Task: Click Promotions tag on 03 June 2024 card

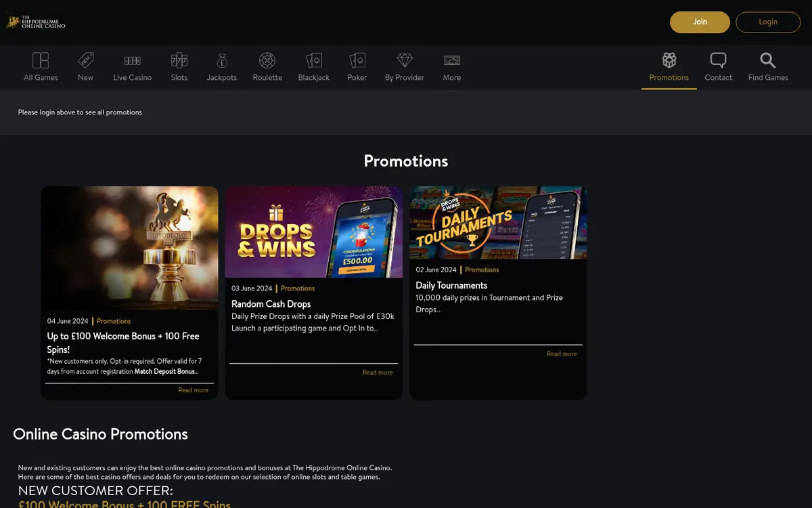Action: point(298,289)
